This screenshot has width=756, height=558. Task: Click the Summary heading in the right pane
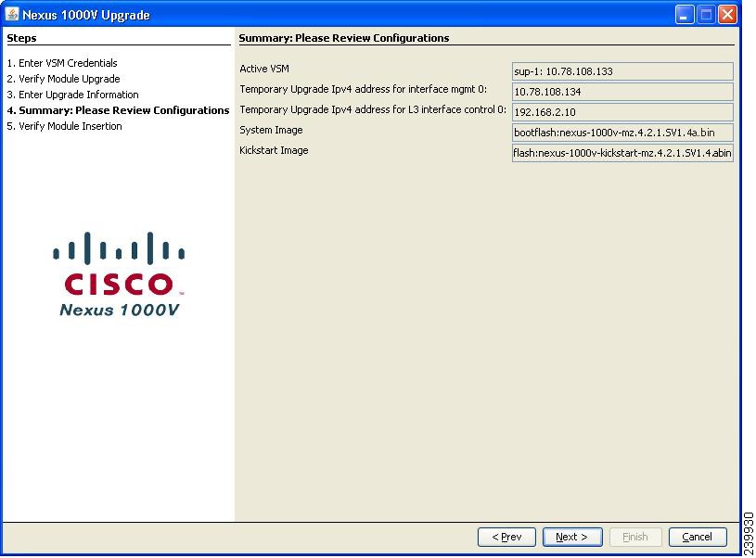click(x=344, y=38)
